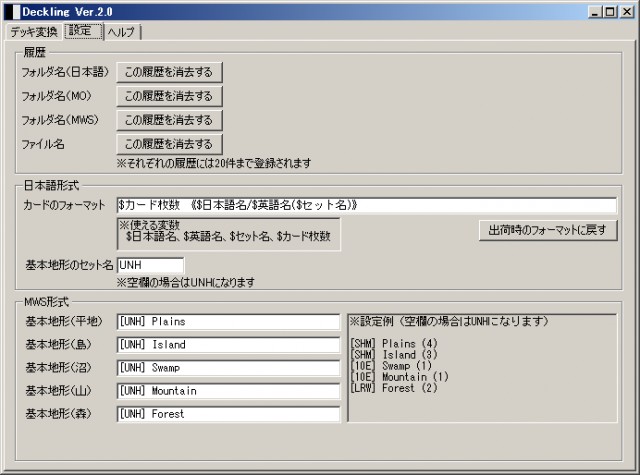Click the 基本地形のセット名 field containing UNH

[150, 265]
